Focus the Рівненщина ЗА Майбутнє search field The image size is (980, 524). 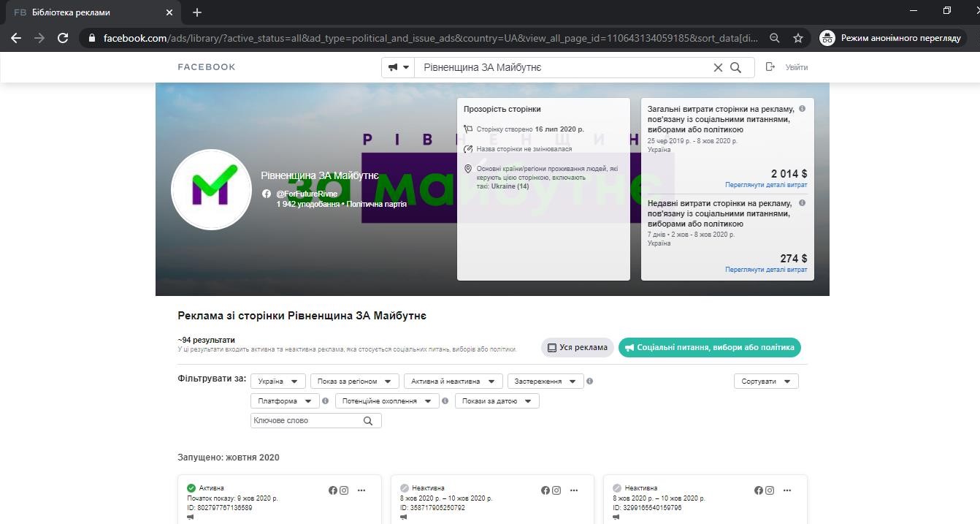point(562,67)
